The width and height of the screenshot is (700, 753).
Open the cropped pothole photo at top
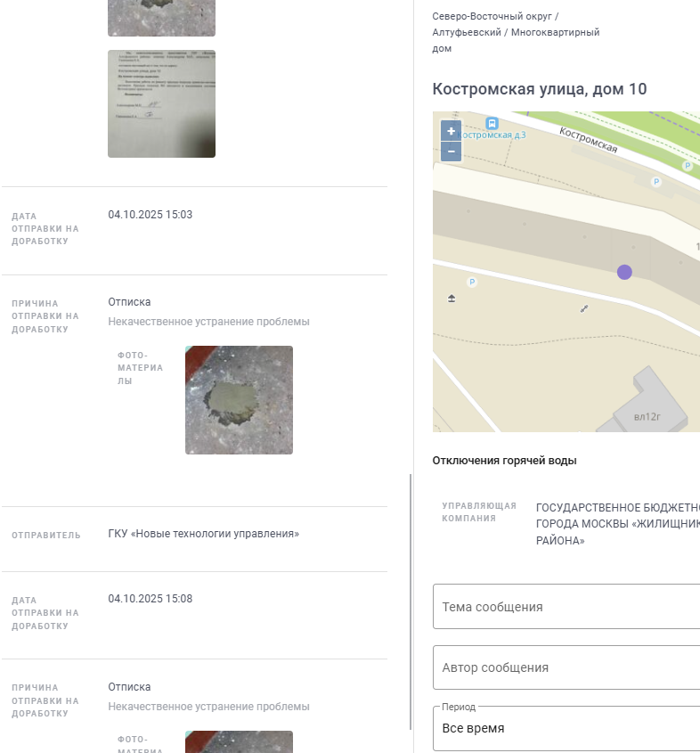click(162, 18)
